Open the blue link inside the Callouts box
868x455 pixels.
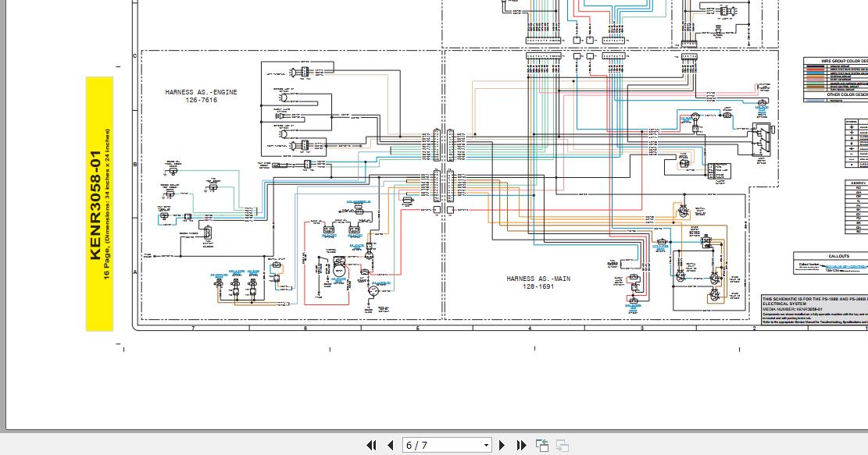coord(846,266)
